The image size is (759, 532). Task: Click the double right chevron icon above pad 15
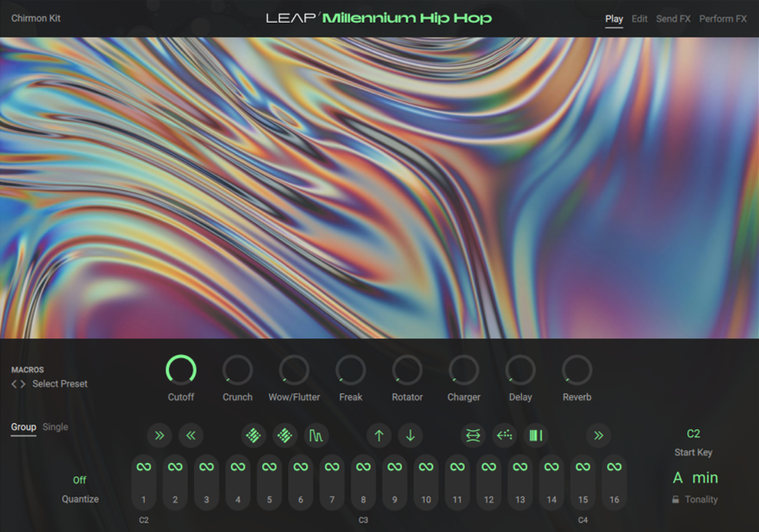point(598,436)
